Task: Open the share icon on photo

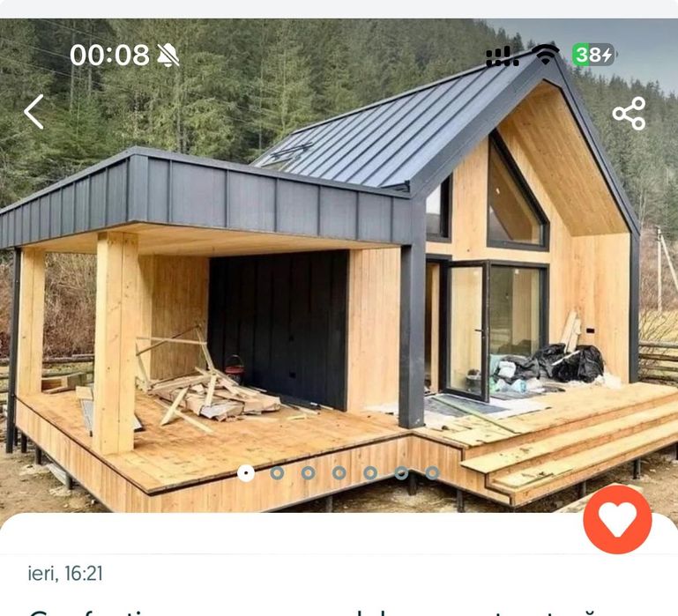Action: [629, 114]
